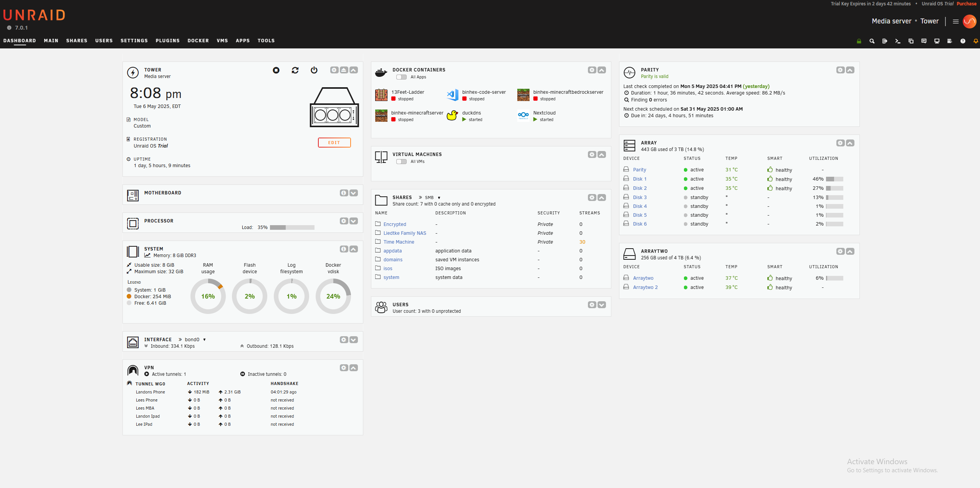The image size is (980, 488).
Task: Click the Edit button under the server image
Action: (334, 143)
